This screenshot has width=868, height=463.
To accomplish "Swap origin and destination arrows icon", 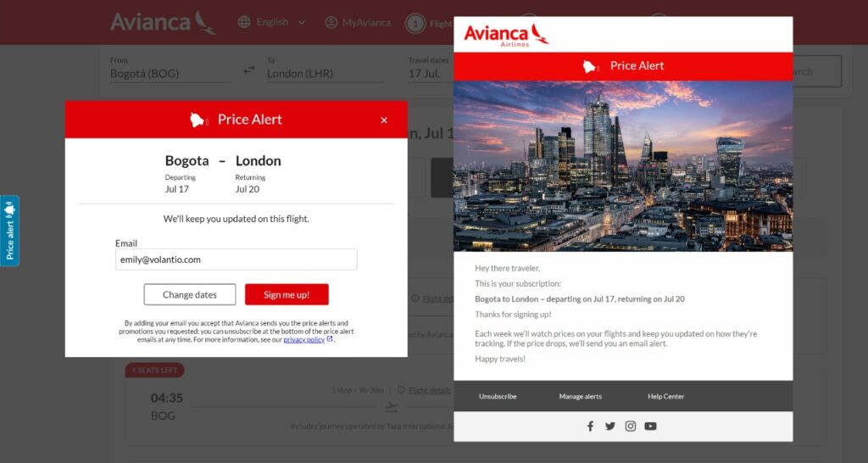I will pyautogui.click(x=250, y=70).
